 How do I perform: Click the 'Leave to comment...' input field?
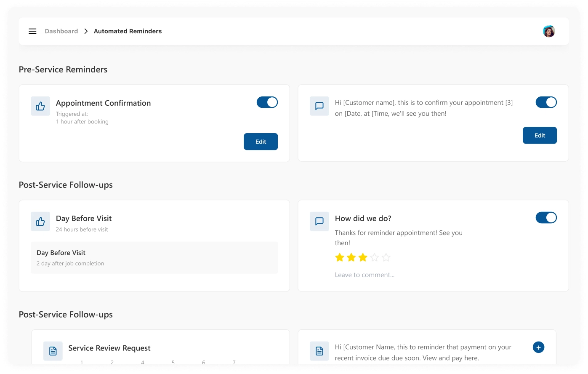(365, 275)
